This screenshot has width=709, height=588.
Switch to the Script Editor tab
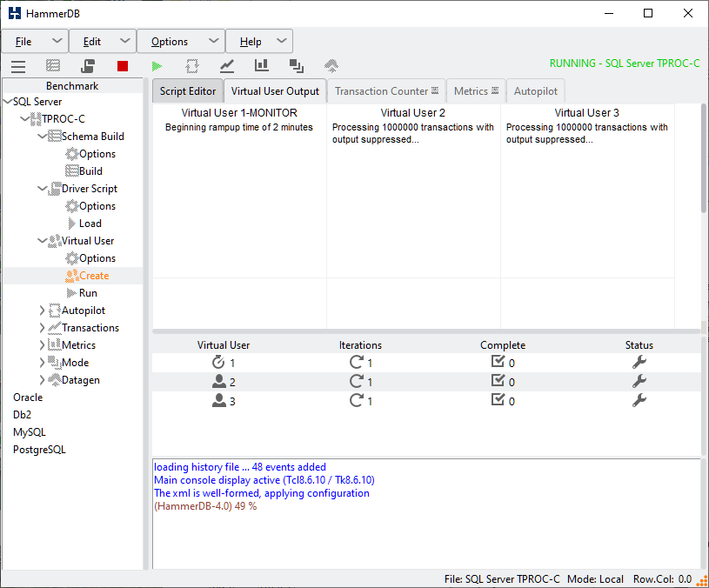188,91
